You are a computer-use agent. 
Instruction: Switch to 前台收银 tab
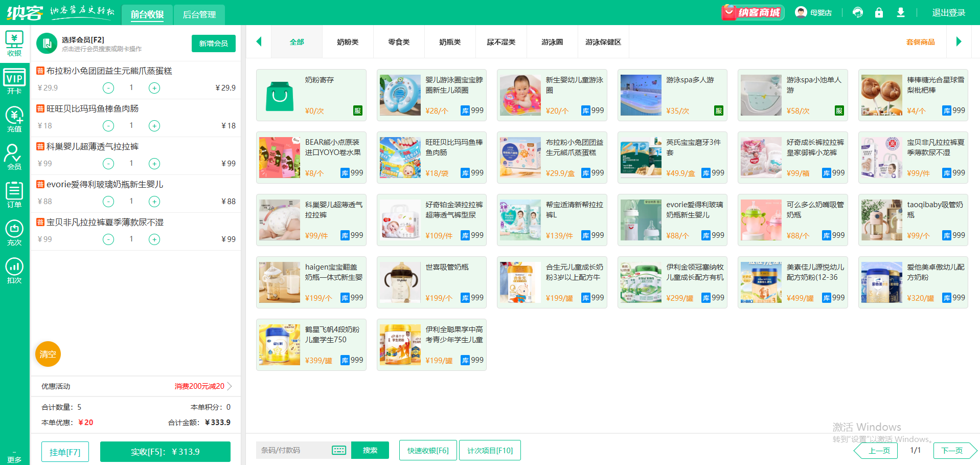[x=147, y=14]
